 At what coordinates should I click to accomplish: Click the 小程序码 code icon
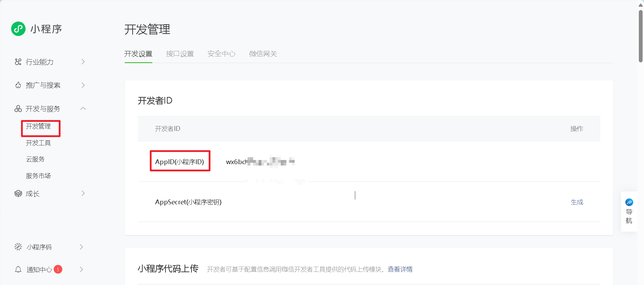[x=18, y=247]
